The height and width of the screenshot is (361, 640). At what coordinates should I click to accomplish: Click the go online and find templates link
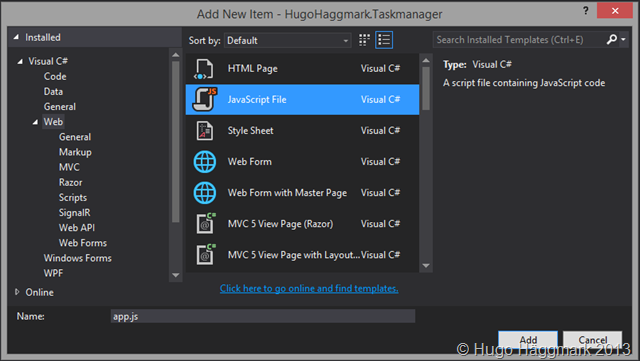pyautogui.click(x=309, y=288)
